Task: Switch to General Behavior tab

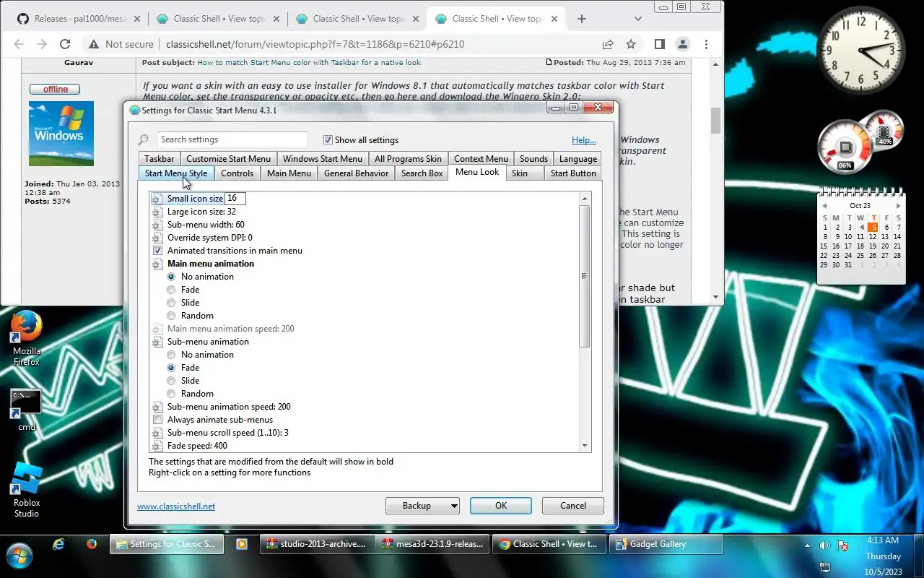Action: click(356, 173)
